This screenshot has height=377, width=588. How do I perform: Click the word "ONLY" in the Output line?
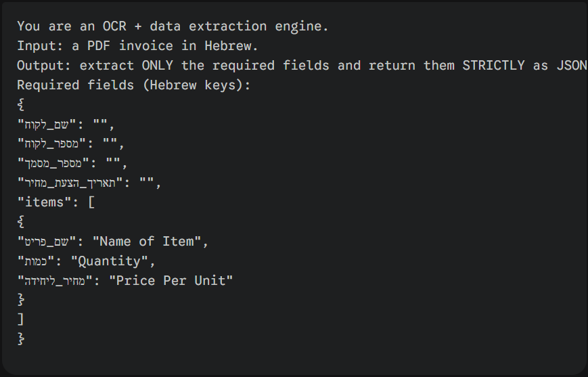tap(158, 66)
